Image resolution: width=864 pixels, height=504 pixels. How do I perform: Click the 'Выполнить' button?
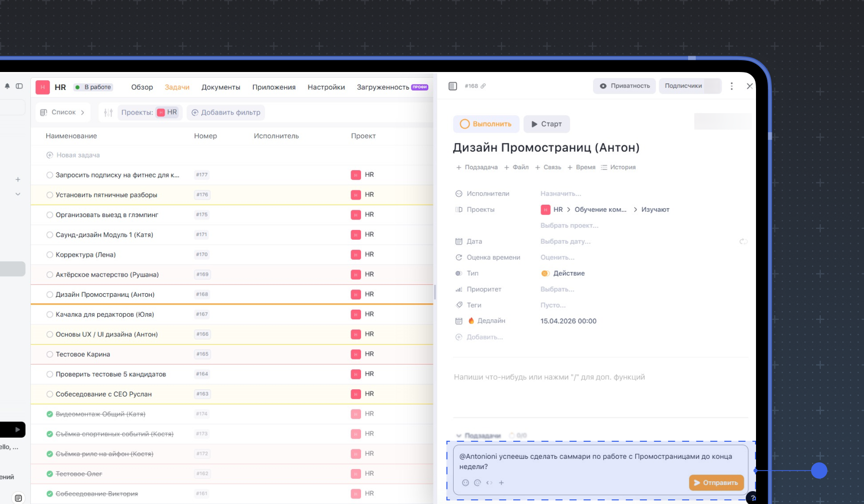click(486, 124)
